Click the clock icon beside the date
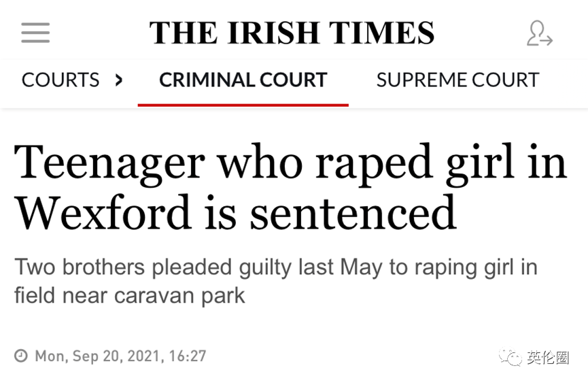588x383 pixels. point(21,356)
